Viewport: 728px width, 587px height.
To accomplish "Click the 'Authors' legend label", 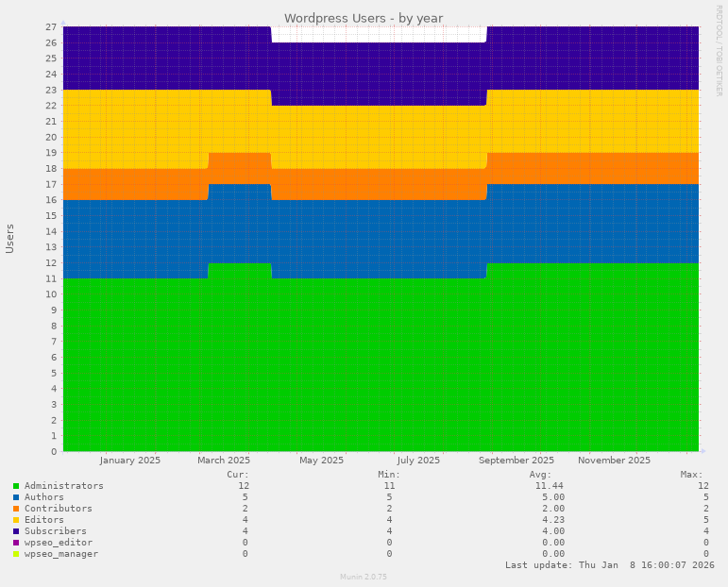I will tap(44, 497).
